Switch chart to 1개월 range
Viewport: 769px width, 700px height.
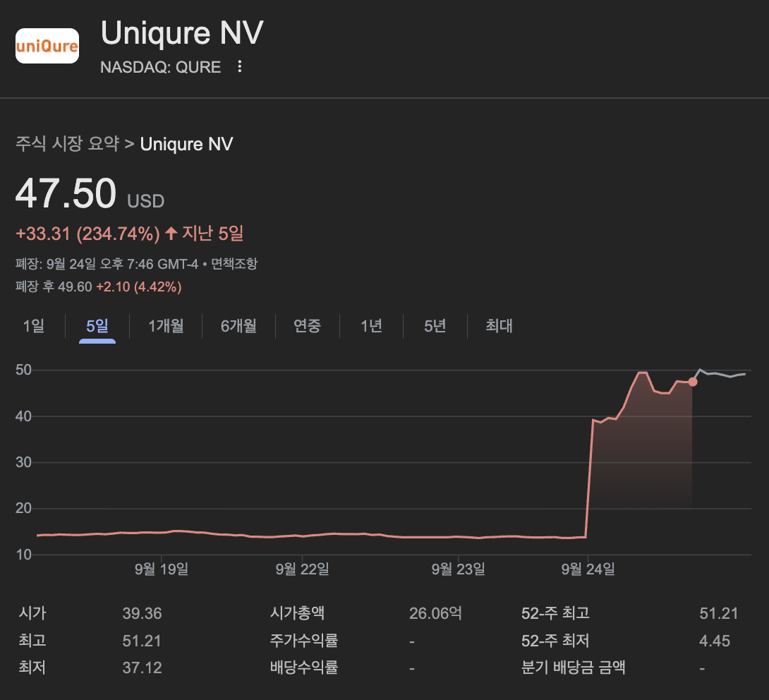(166, 326)
